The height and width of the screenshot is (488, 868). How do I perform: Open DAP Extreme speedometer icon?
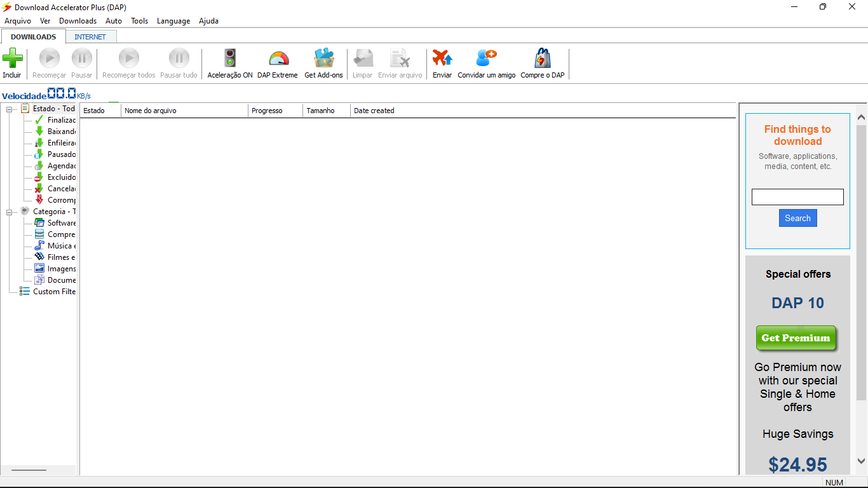[x=278, y=59]
